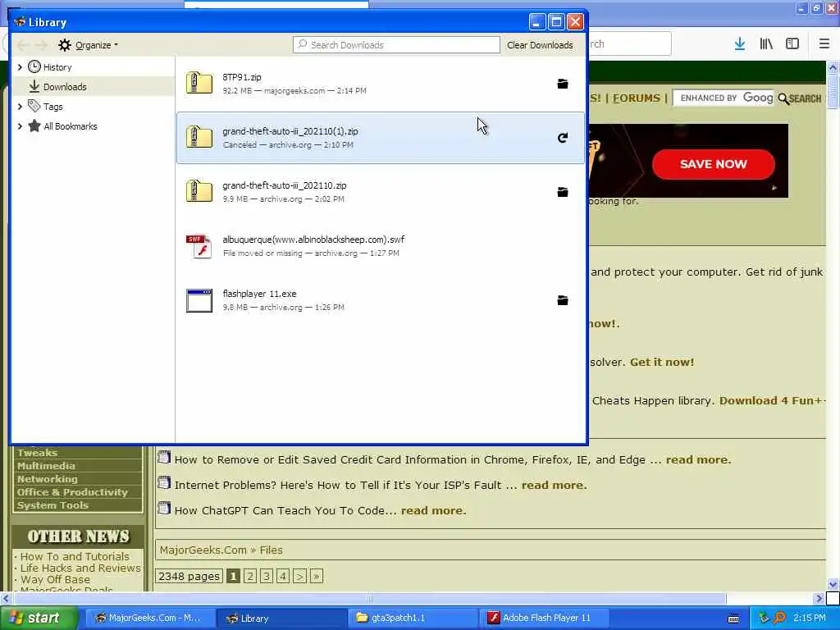The height and width of the screenshot is (630, 840).
Task: Open the Get it now! link
Action: [x=662, y=362]
